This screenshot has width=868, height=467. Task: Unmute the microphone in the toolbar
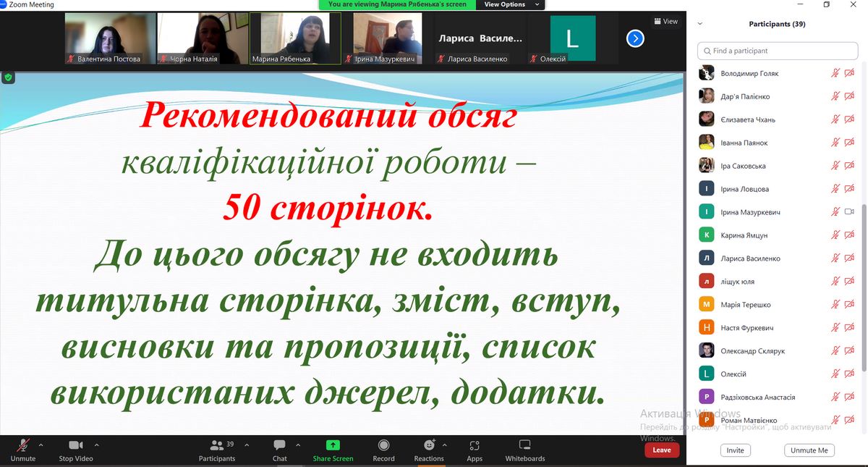point(23,445)
